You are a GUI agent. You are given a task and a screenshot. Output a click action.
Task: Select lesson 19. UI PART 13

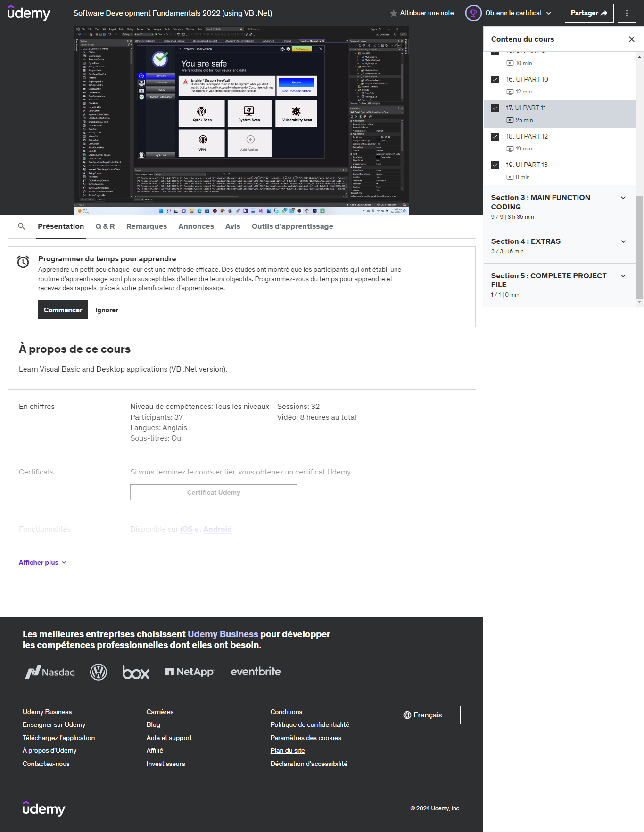coord(559,171)
